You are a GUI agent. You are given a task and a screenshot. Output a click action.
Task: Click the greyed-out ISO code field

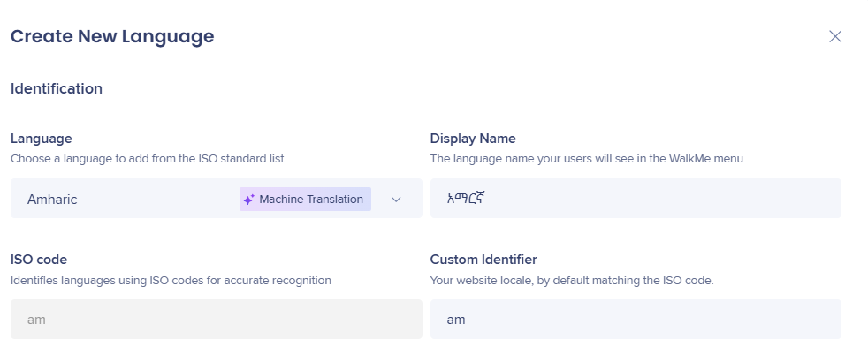click(216, 320)
